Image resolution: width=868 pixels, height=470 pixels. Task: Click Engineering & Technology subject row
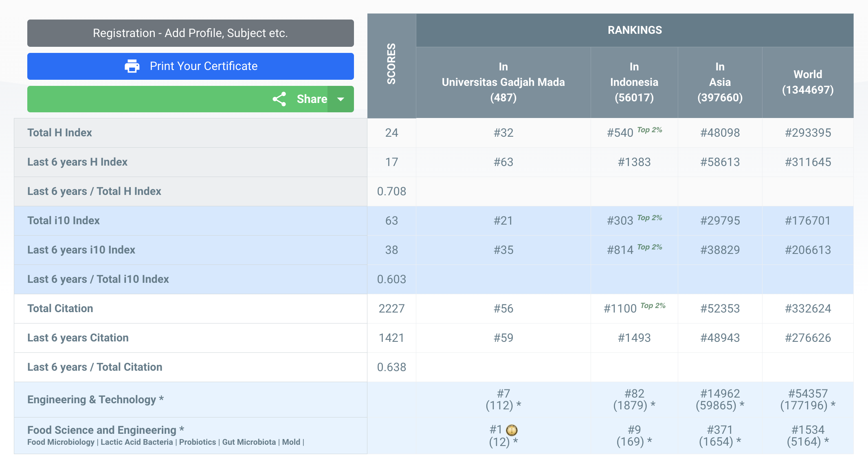tap(92, 400)
